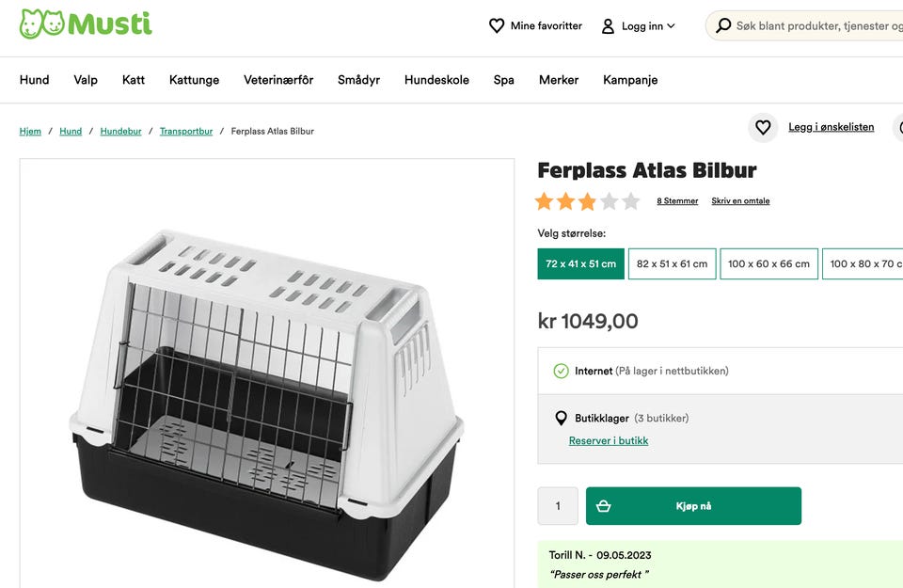Click the search magnifier icon

click(x=723, y=26)
